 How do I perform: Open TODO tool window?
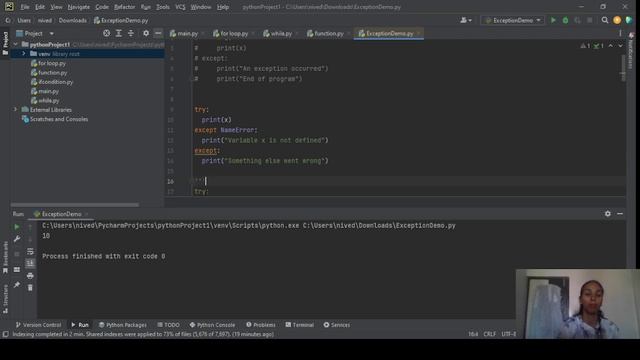(x=169, y=325)
